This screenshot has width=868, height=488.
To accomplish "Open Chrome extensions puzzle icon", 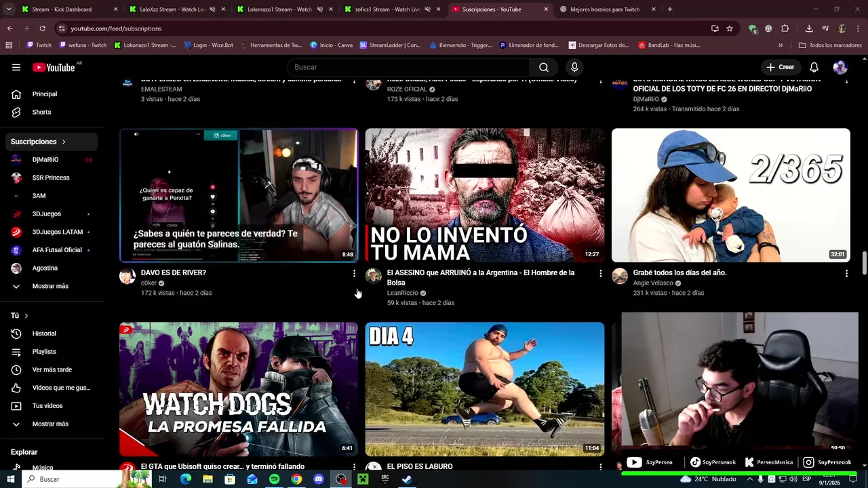I will click(785, 28).
